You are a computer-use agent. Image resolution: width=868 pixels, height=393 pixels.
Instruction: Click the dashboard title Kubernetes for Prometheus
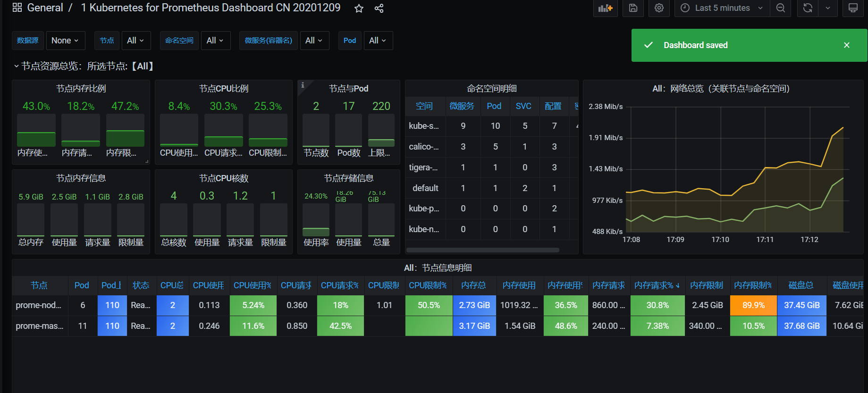point(211,8)
